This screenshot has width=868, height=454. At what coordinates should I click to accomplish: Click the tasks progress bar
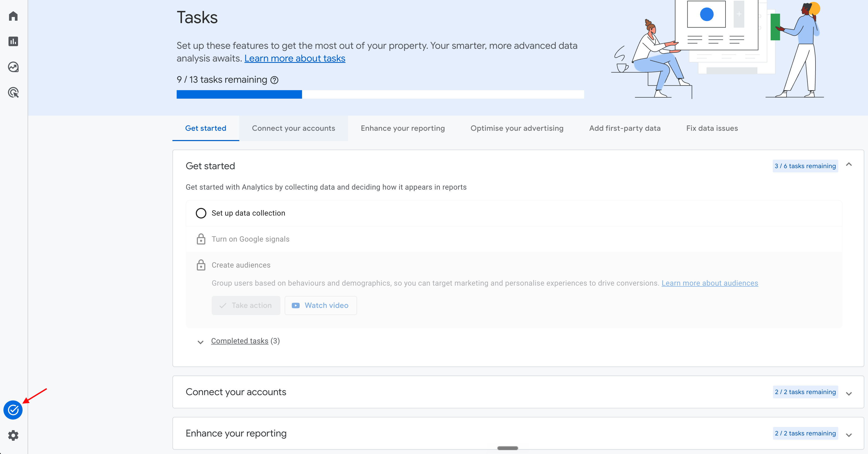pyautogui.click(x=380, y=94)
